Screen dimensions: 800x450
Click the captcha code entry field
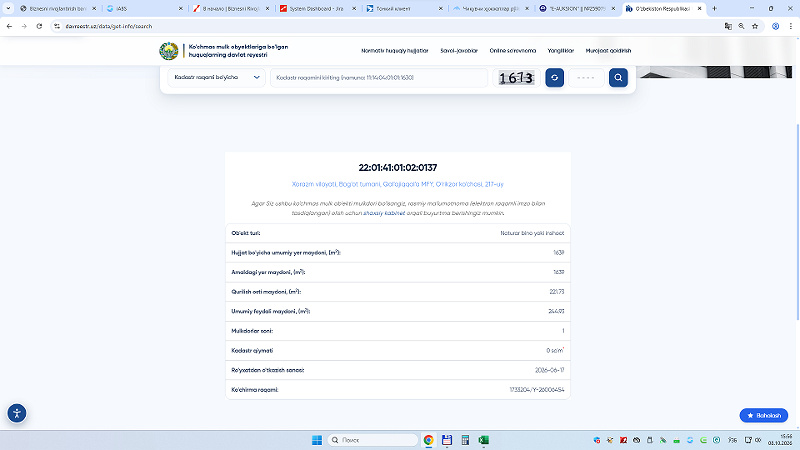coord(586,78)
